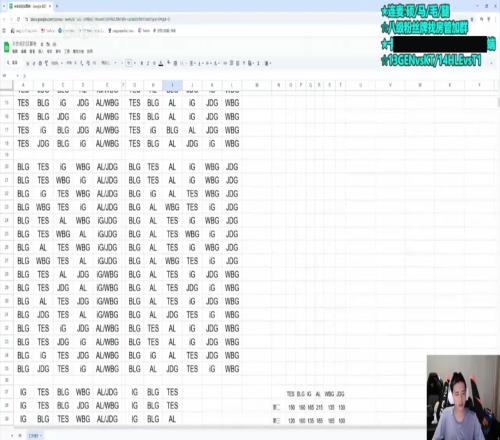This screenshot has height=440, width=500.
Task: Click the undo icon in toolbar
Action: click(x=28, y=63)
